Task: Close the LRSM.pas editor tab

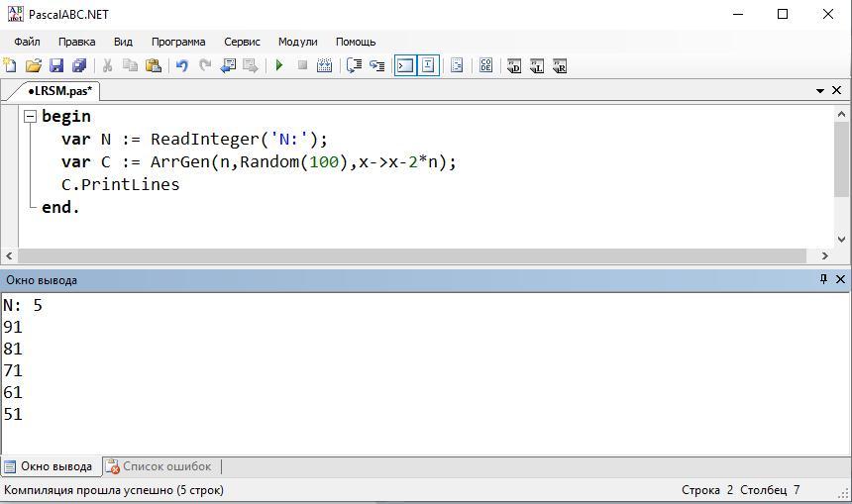Action: pos(837,91)
